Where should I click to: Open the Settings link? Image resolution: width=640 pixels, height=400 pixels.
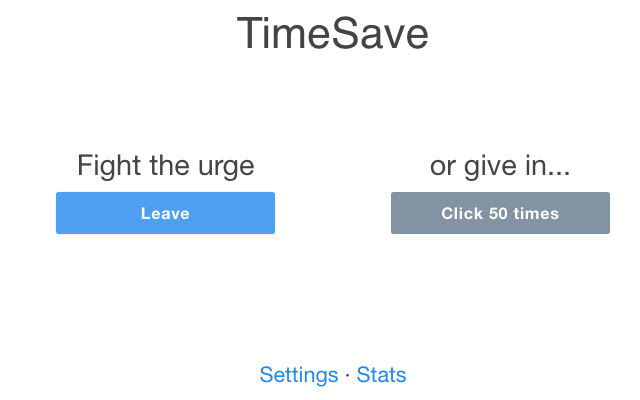coord(298,375)
